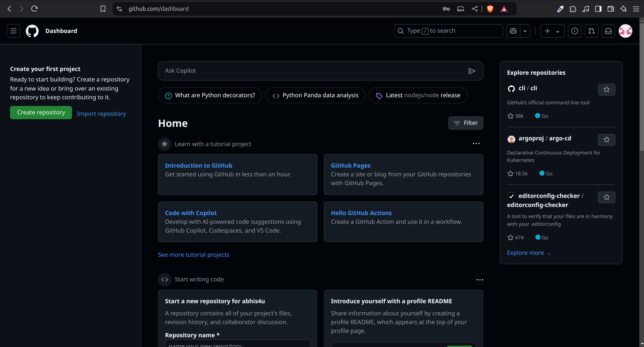Click the Brave Shields lion icon
Screen dimensions: 644x347
(x=490, y=9)
